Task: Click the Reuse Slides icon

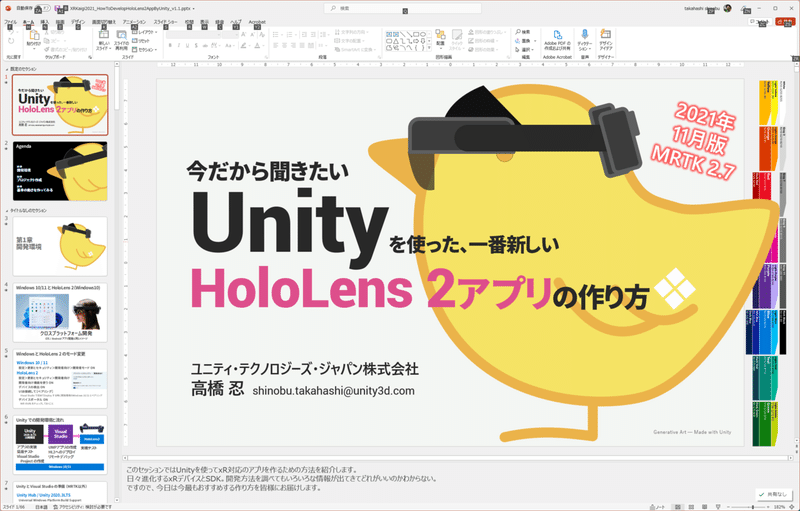Action: pyautogui.click(x=121, y=35)
